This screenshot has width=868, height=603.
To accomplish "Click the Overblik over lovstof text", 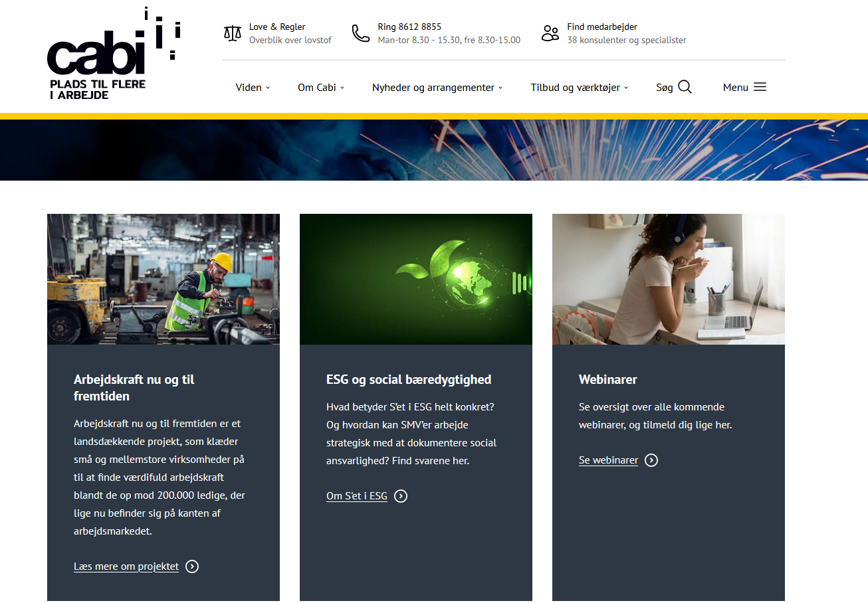I will click(290, 40).
